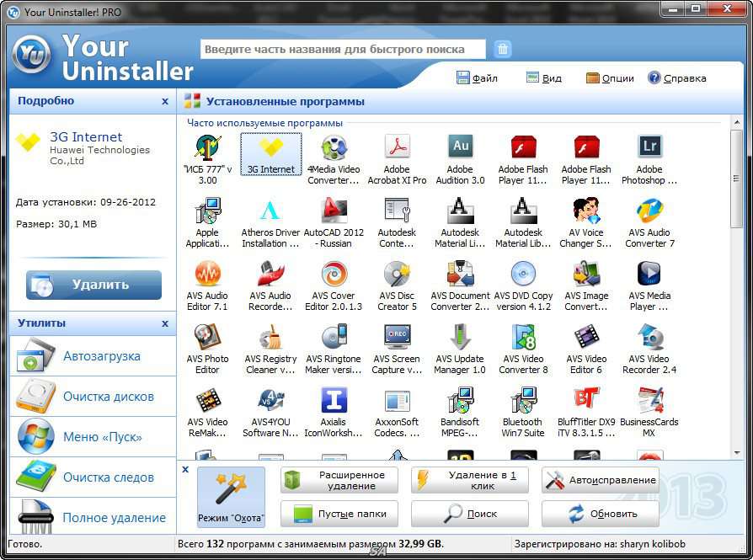Pick the AVS Video Editor 6 icon
753x560 pixels.
click(586, 337)
